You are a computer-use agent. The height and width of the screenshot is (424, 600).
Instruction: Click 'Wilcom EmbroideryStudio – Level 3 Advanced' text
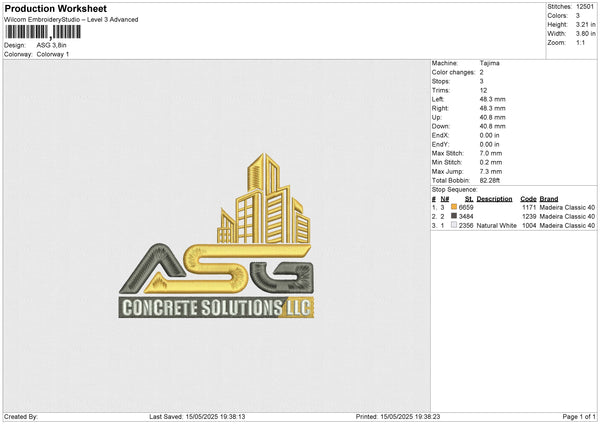pyautogui.click(x=71, y=20)
